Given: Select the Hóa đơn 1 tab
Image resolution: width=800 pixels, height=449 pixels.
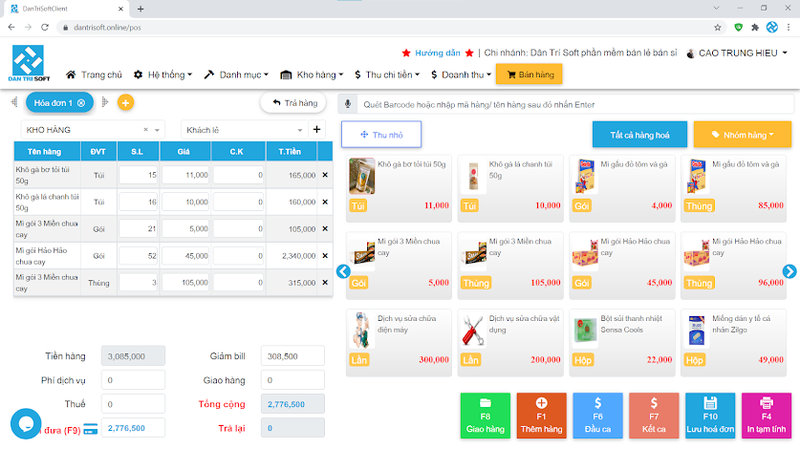Looking at the screenshot, I should point(53,103).
